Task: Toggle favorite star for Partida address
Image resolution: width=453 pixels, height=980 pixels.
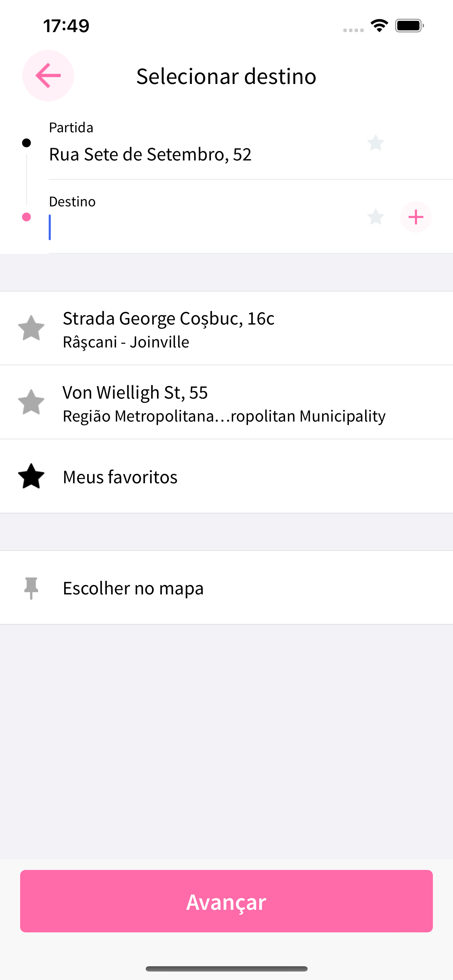Action: (375, 143)
